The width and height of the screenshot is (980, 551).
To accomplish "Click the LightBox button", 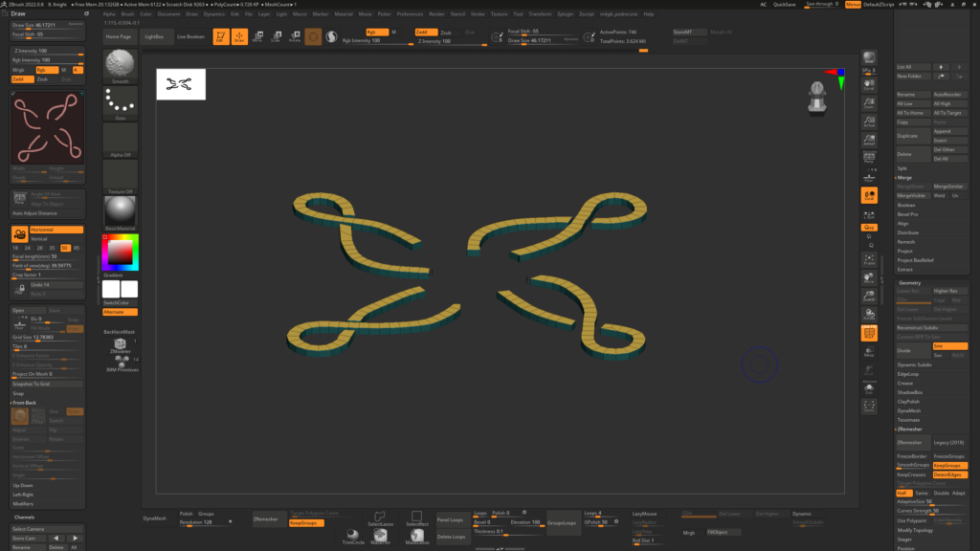I will (153, 36).
